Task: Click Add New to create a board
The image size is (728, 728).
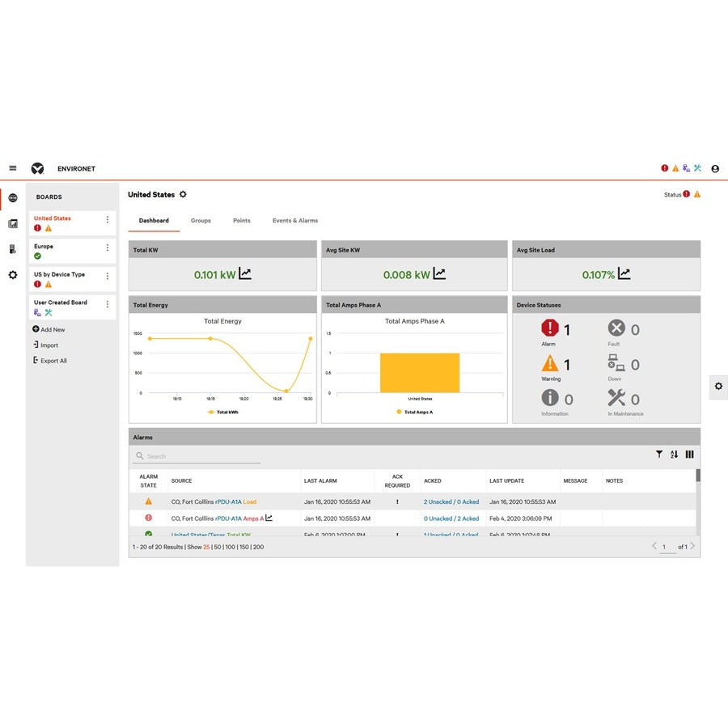Action: click(x=49, y=329)
